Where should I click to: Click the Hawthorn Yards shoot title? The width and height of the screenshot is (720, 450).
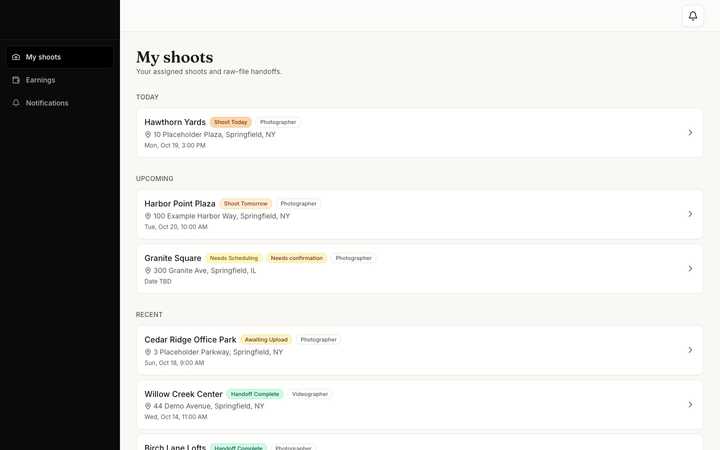(x=175, y=122)
